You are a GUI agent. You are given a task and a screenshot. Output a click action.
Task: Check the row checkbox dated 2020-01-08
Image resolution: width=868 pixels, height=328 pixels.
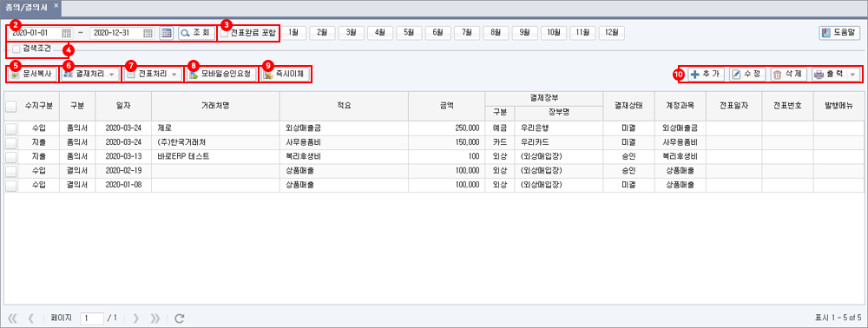10,186
